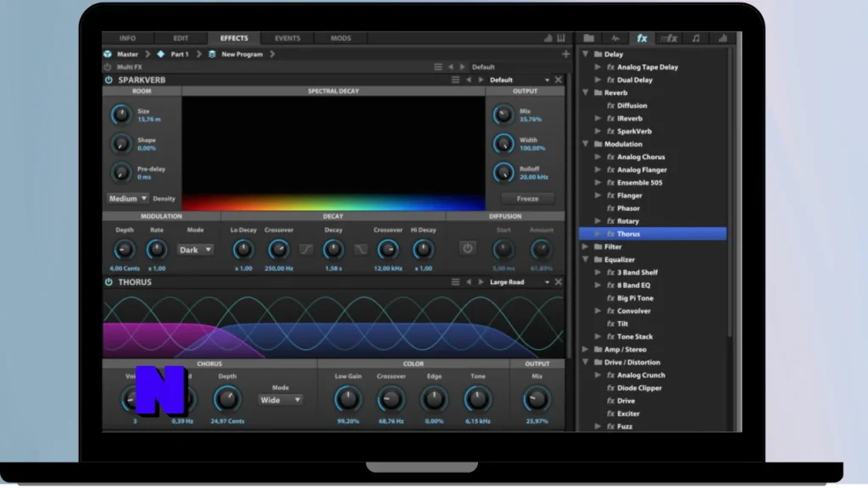Collapse the Modulation folder
The width and height of the screenshot is (868, 488).
pos(585,144)
